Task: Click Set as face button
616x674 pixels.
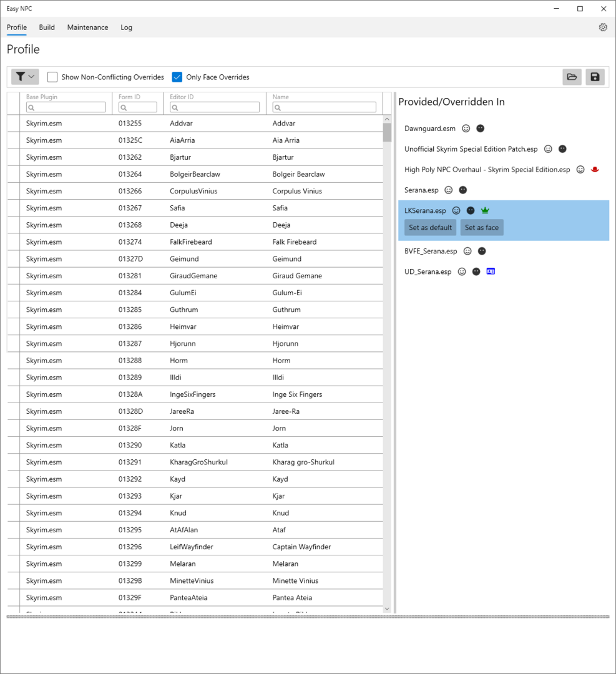Action: pos(482,227)
